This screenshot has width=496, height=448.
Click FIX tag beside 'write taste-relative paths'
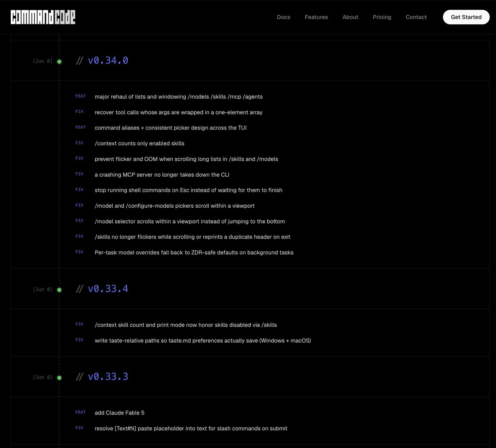(79, 340)
